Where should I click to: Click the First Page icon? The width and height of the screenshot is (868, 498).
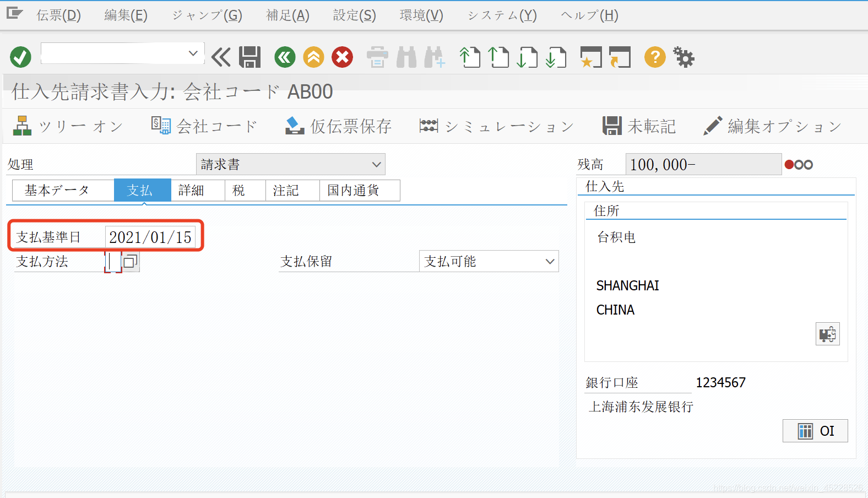coord(470,57)
